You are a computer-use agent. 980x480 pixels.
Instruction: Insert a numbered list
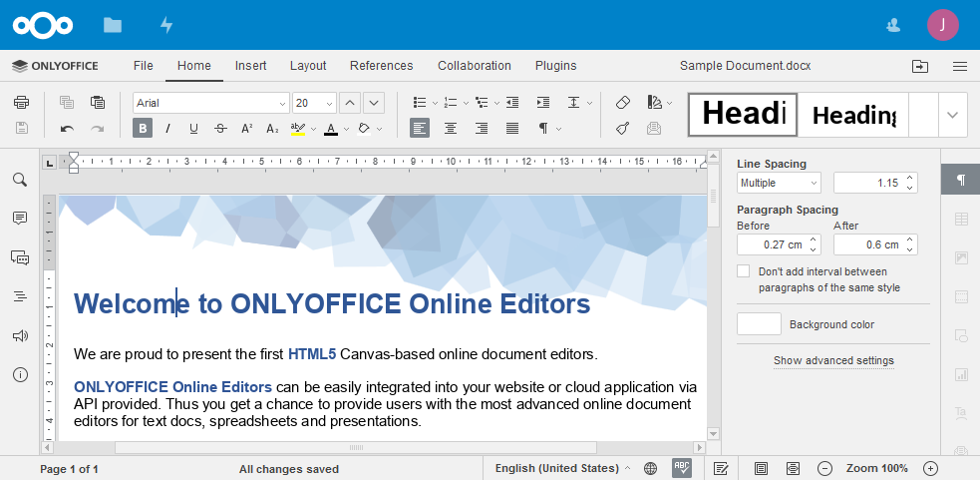click(x=450, y=102)
